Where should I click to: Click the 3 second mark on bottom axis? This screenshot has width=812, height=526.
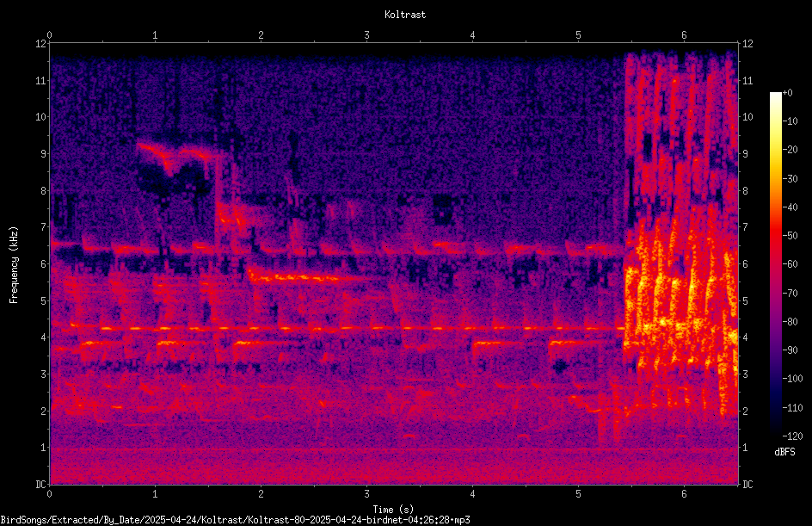coord(366,494)
